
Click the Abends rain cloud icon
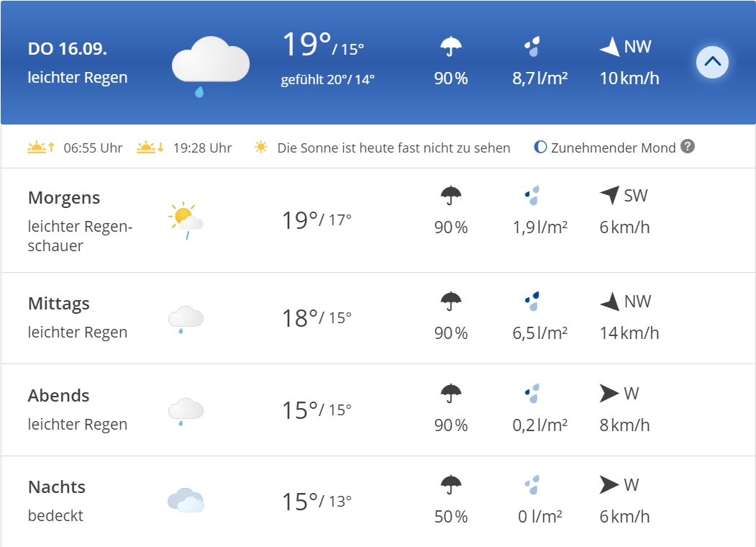[186, 410]
